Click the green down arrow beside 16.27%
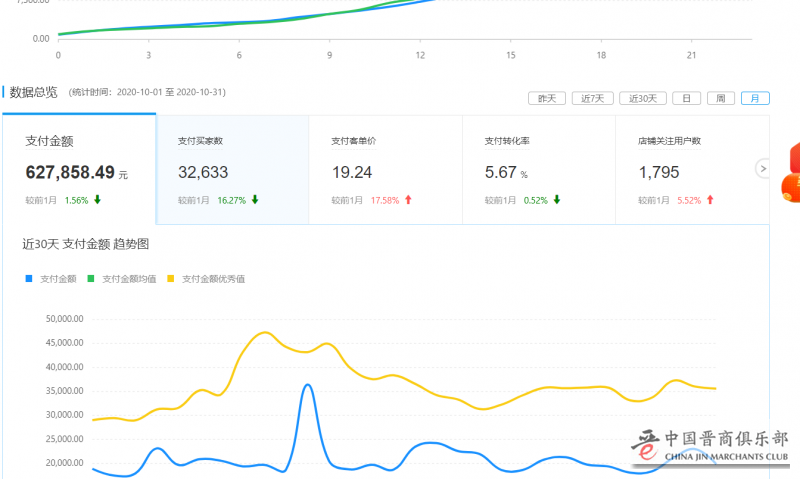The height and width of the screenshot is (479, 800). click(x=255, y=200)
